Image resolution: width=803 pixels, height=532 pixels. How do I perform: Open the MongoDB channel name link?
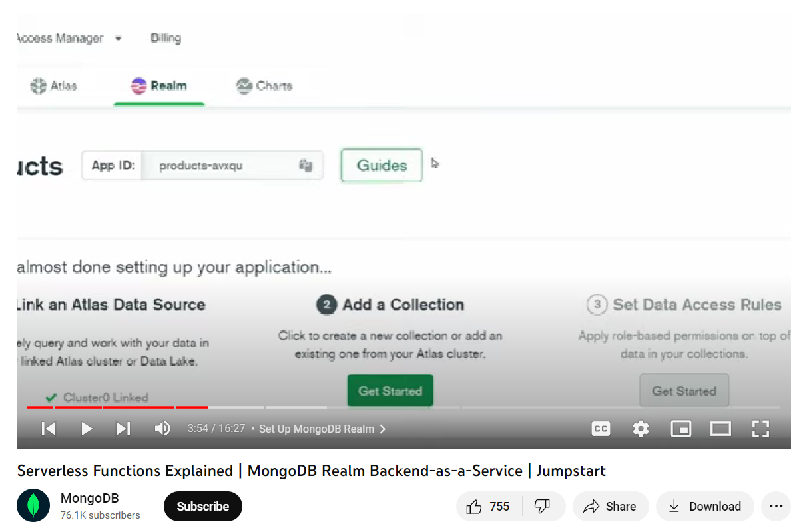89,498
